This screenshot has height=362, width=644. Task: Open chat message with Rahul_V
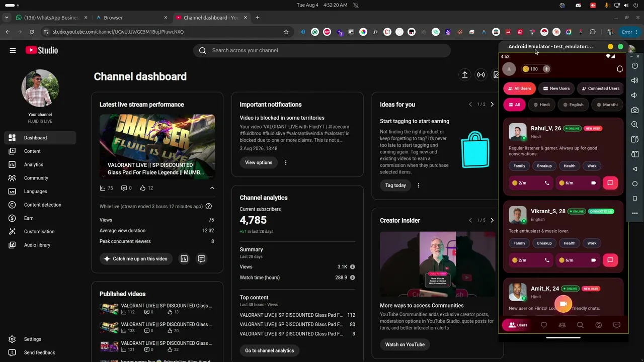[x=610, y=183]
